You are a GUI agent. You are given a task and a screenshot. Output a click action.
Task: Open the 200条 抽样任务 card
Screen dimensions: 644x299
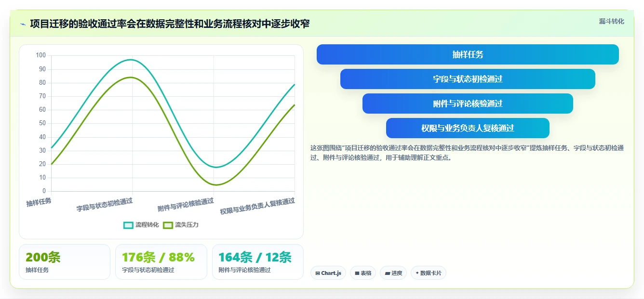click(x=65, y=262)
